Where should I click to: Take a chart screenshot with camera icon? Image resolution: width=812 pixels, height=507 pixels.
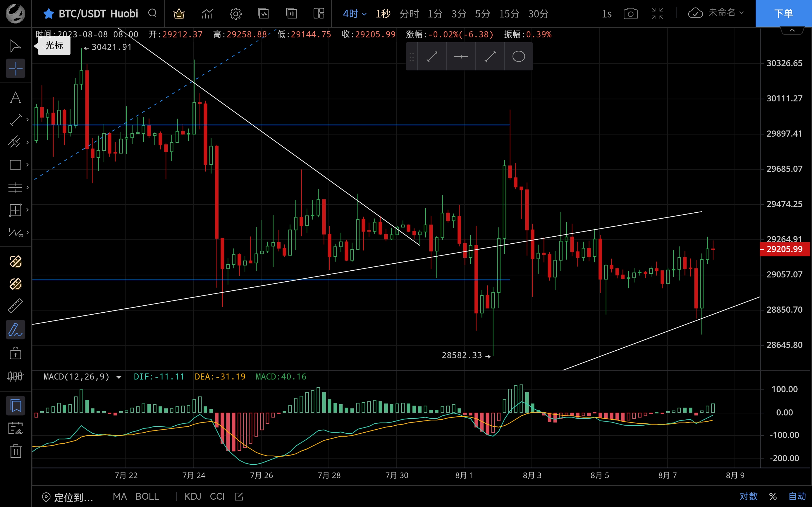tap(630, 14)
